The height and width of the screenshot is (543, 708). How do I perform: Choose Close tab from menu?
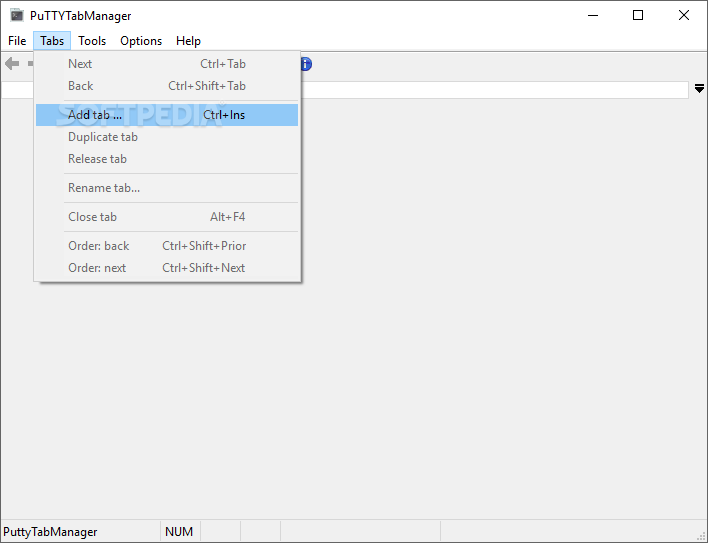(167, 217)
